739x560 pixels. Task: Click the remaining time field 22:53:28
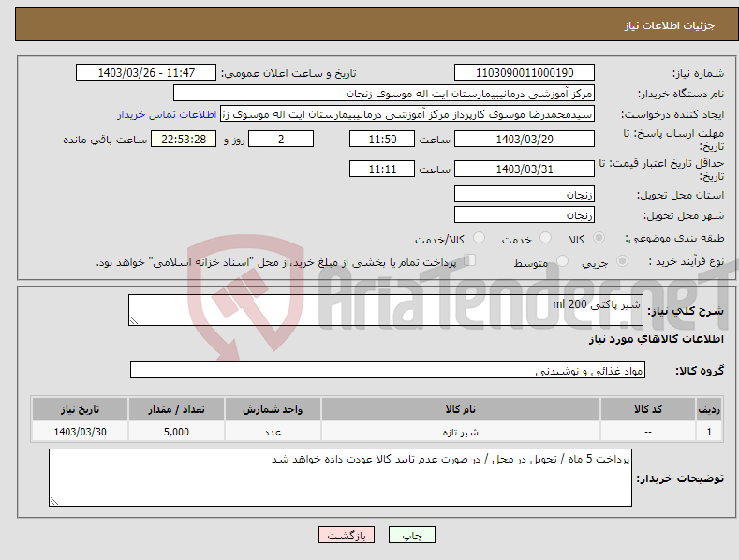[184, 139]
